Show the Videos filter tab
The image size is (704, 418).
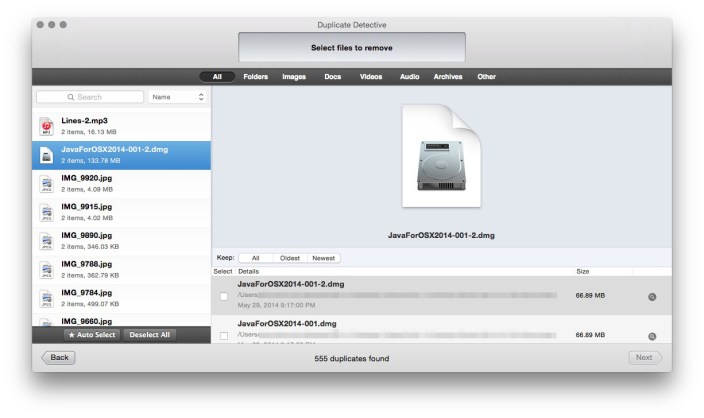click(371, 77)
